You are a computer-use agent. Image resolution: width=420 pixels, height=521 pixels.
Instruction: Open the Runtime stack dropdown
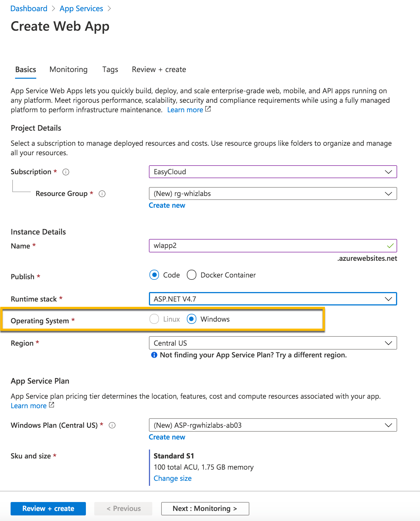pos(273,299)
